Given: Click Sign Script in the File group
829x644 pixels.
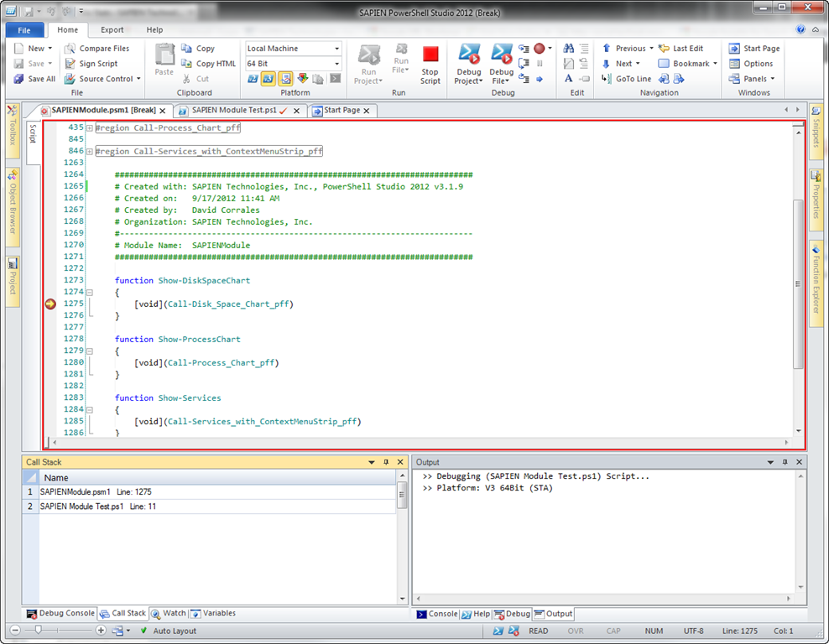Looking at the screenshot, I should click(x=91, y=64).
